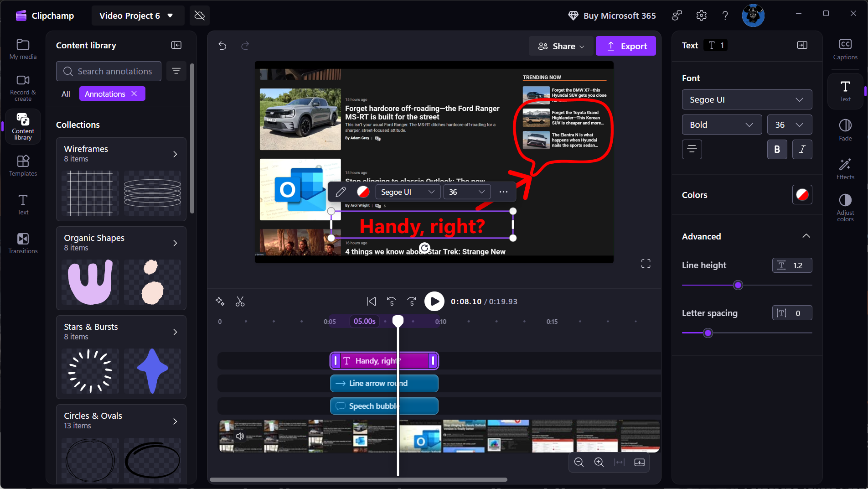Open the Transitions sidebar tab
The height and width of the screenshot is (489, 868).
pyautogui.click(x=23, y=243)
